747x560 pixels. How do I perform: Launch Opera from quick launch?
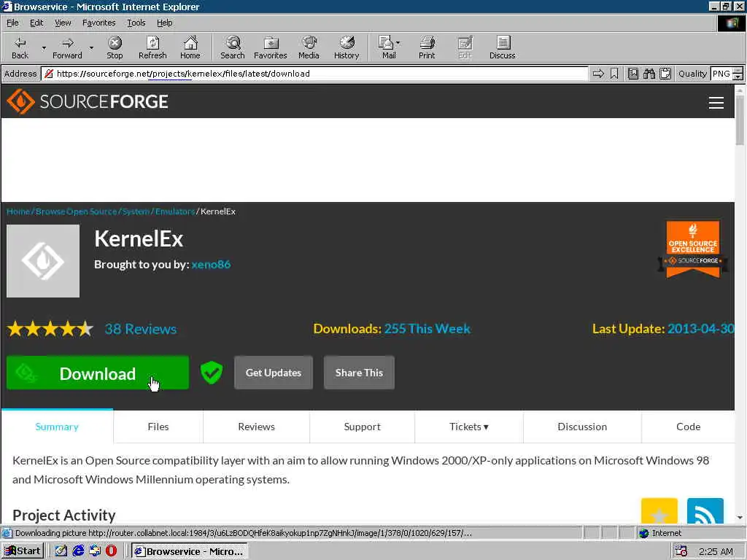(111, 551)
